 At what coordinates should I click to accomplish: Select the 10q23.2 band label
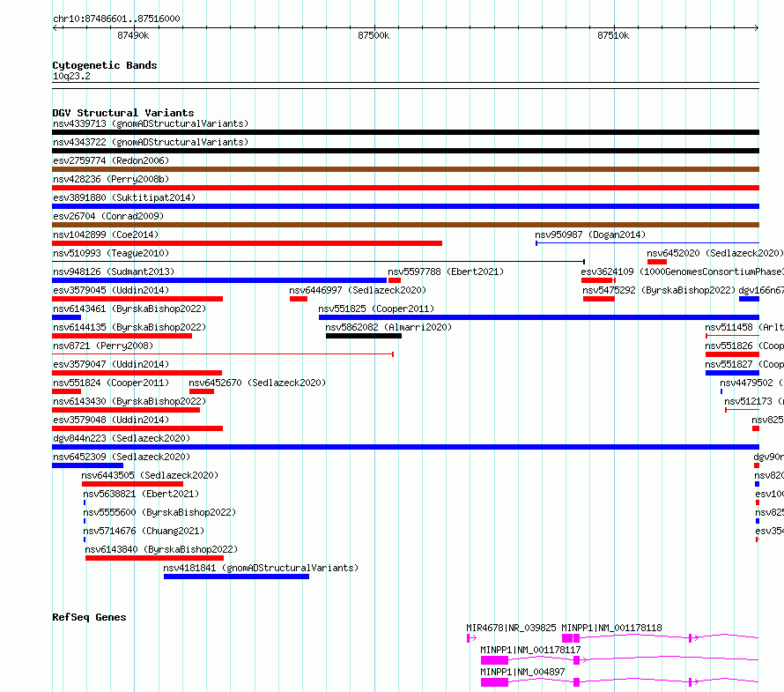(71, 76)
